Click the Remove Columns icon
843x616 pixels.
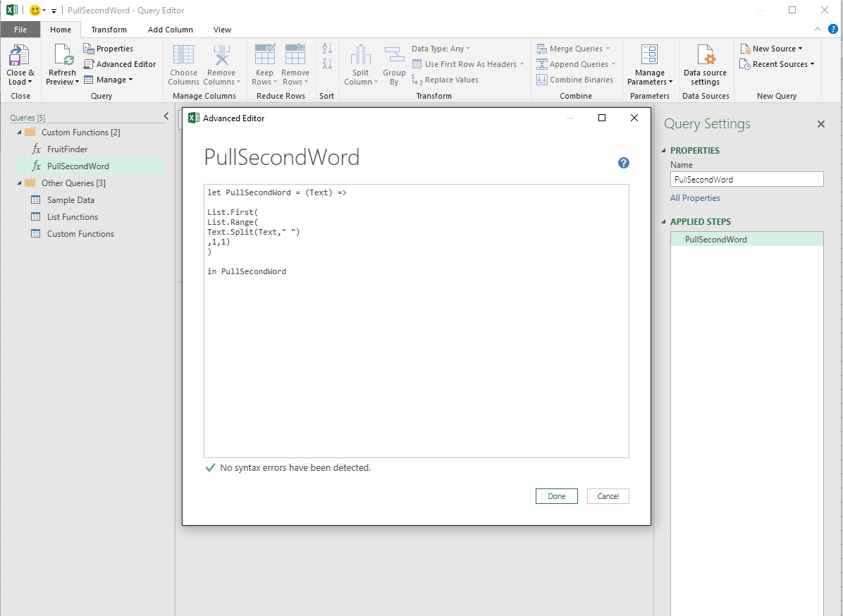pos(221,56)
